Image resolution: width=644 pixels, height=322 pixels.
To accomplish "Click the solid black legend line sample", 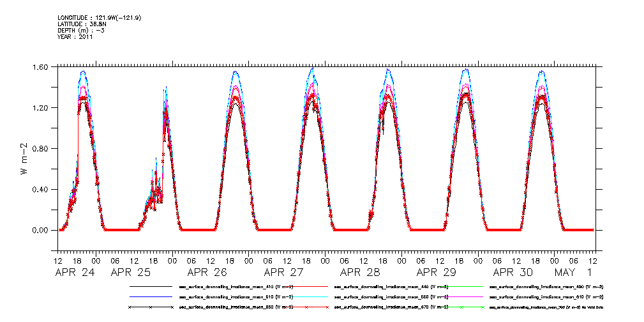I will click(151, 286).
